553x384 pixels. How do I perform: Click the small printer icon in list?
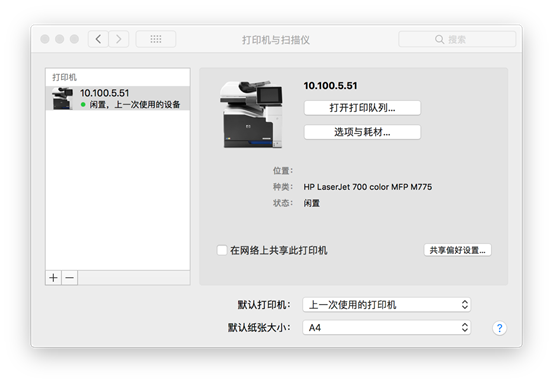click(62, 98)
